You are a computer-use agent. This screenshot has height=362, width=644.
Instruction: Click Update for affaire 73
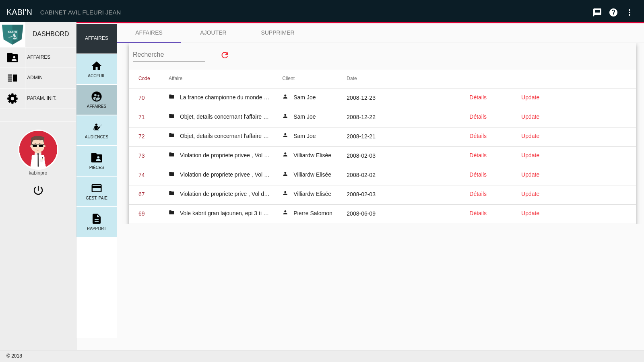(530, 156)
